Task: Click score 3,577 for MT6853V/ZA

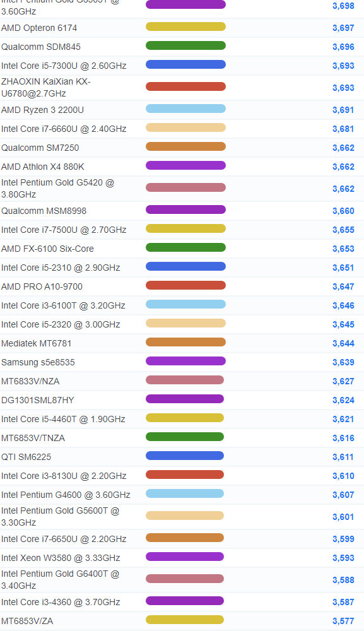Action: pyautogui.click(x=343, y=621)
